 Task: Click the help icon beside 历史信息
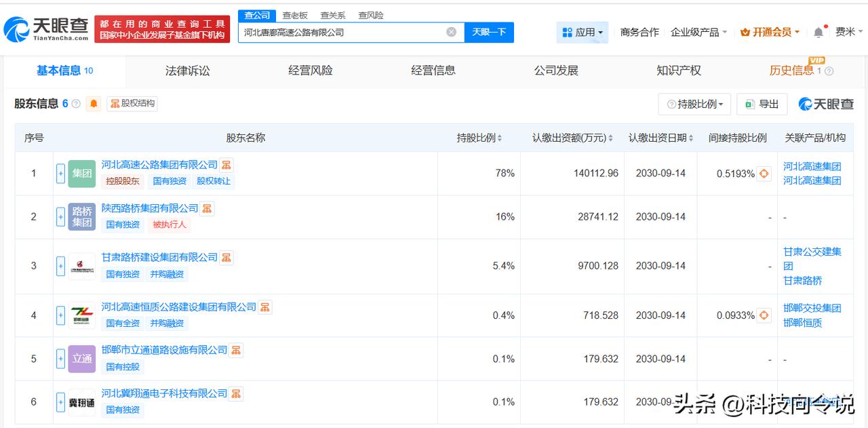829,71
